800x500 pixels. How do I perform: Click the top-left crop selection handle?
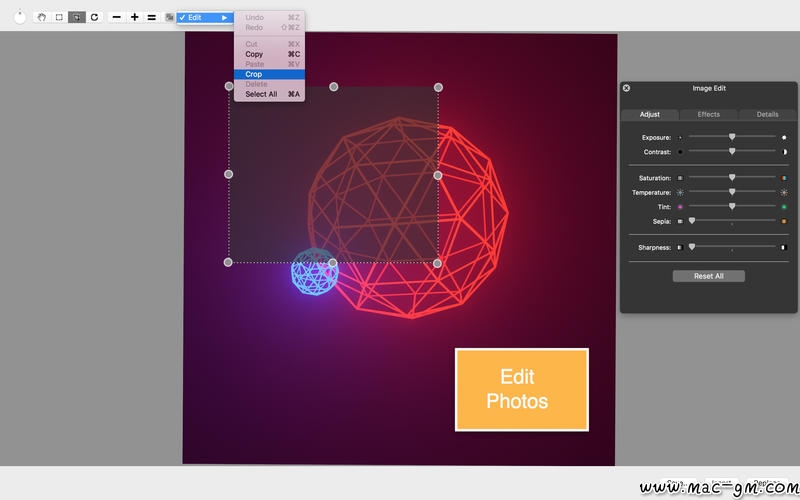pyautogui.click(x=229, y=86)
